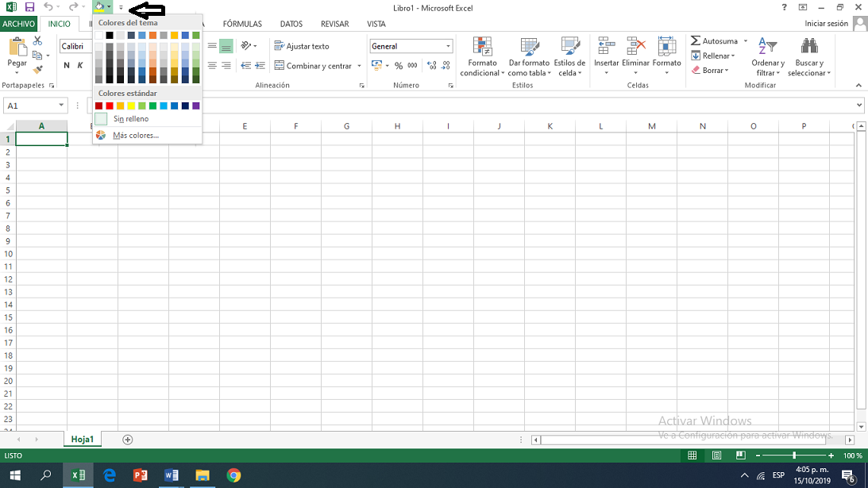
Task: Click the text orientation icon
Action: click(246, 46)
